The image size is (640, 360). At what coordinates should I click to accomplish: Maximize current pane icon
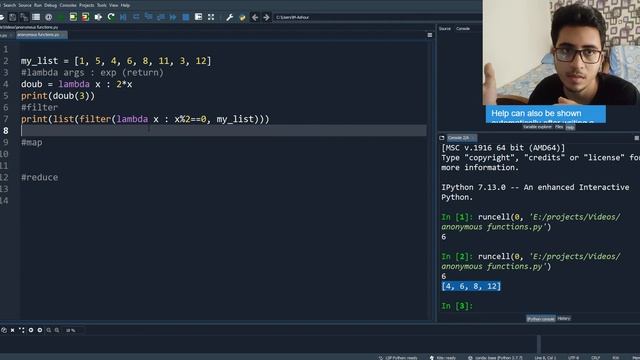point(198,17)
